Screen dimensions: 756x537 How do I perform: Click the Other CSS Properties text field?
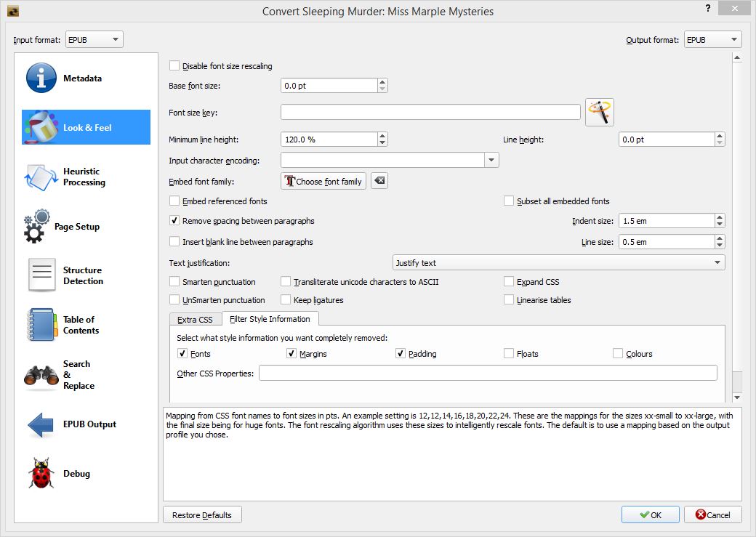point(487,374)
